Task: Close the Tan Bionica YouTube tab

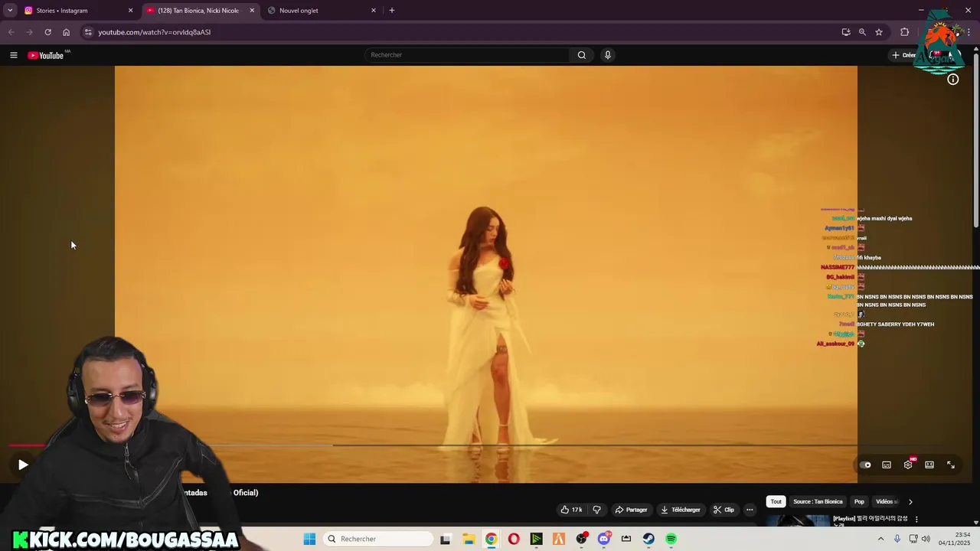Action: point(252,11)
